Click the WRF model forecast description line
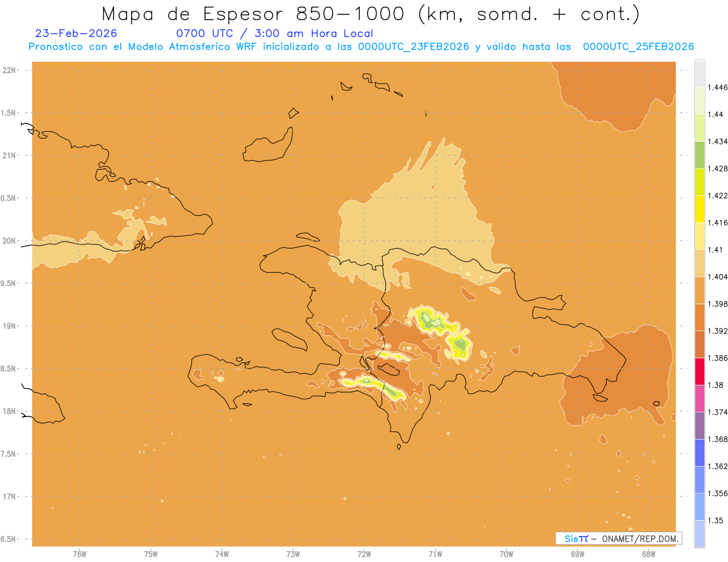This screenshot has height=562, width=728. point(361,47)
